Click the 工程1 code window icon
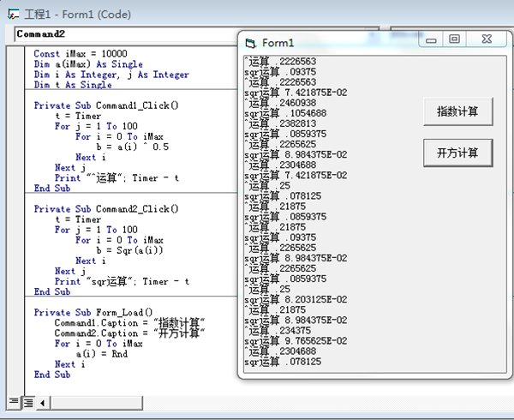 coord(14,14)
